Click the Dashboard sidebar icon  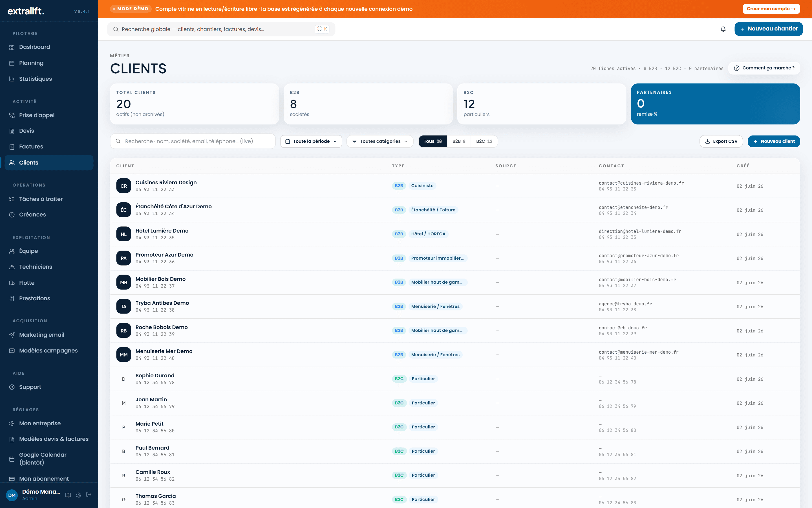(x=12, y=47)
